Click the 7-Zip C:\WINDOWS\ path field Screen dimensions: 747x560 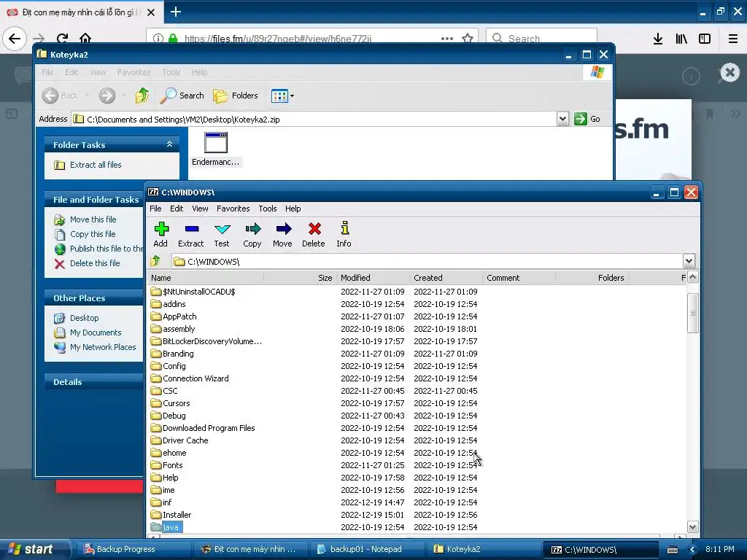427,262
